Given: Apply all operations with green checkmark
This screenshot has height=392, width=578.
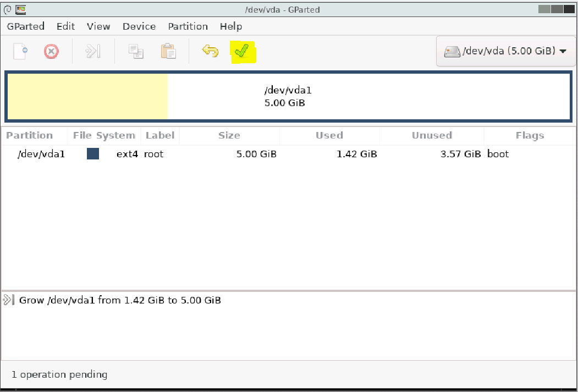Looking at the screenshot, I should click(x=242, y=51).
